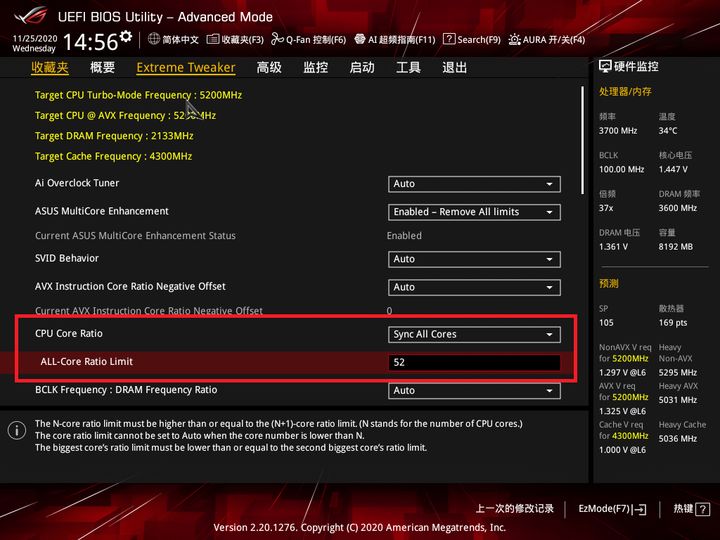This screenshot has height=540, width=720.
Task: Click the ALL-Core Ratio Limit field
Action: (474, 362)
